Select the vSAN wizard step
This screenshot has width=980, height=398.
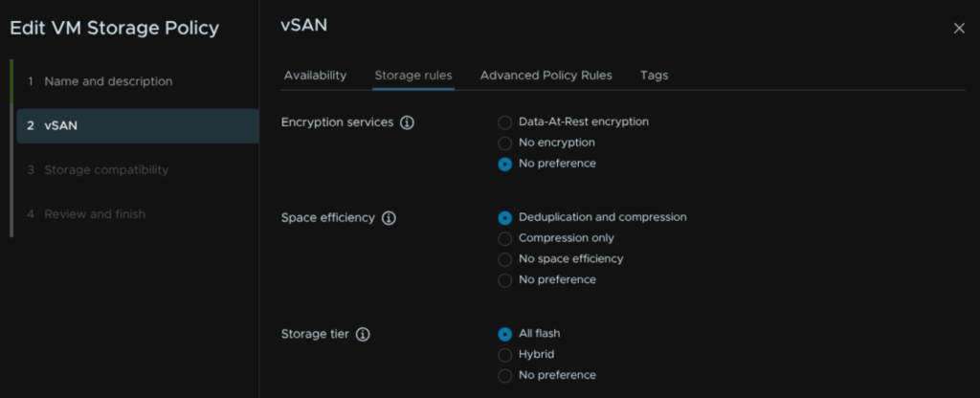[x=60, y=125]
